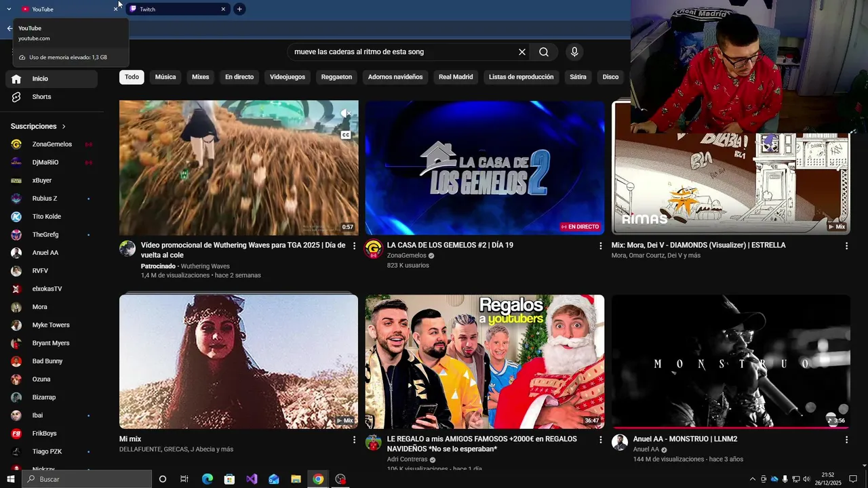Open DjMaRiiO channel subscription
Viewport: 868px width, 488px height.
(x=52, y=163)
